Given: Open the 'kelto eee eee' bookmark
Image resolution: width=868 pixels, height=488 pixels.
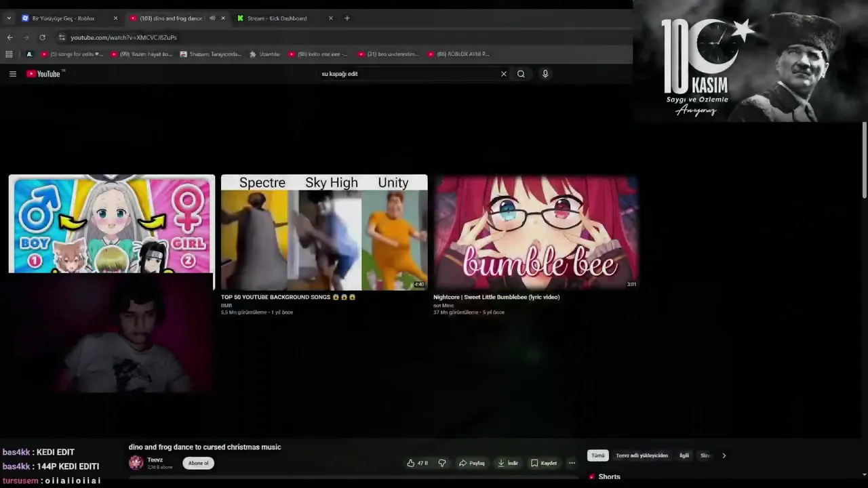Looking at the screenshot, I should [319, 54].
